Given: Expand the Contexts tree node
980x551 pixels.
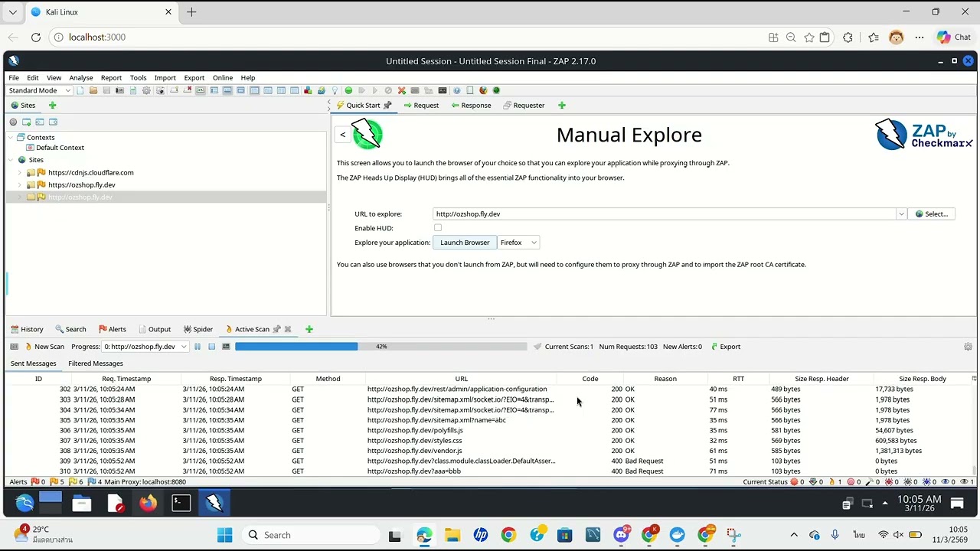Looking at the screenshot, I should click(x=11, y=138).
